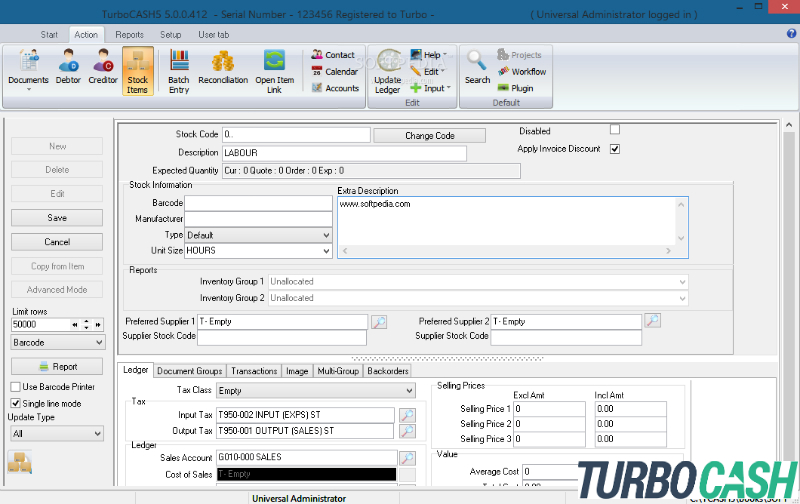The width and height of the screenshot is (800, 504).
Task: Click the Cancel button
Action: point(57,242)
